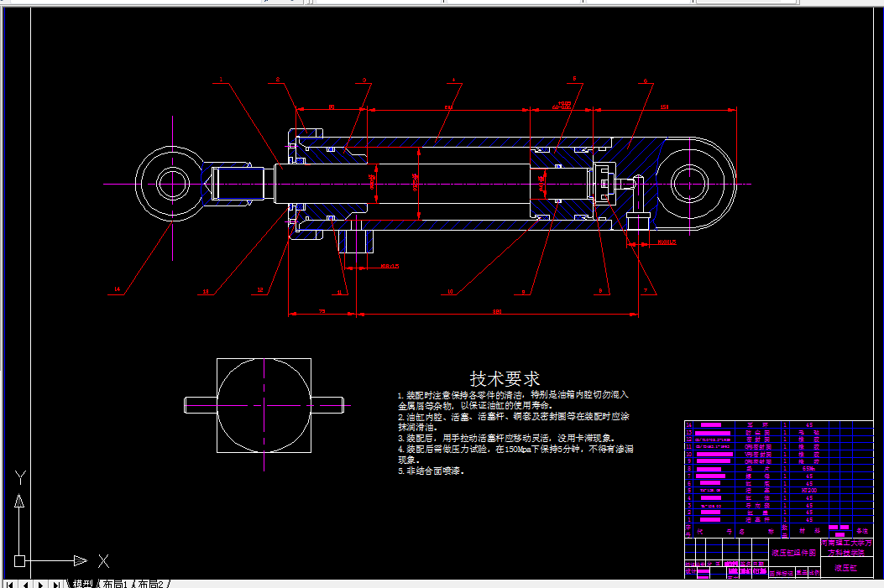Pick part balloon number 2
The height and width of the screenshot is (588, 884).
tap(277, 80)
